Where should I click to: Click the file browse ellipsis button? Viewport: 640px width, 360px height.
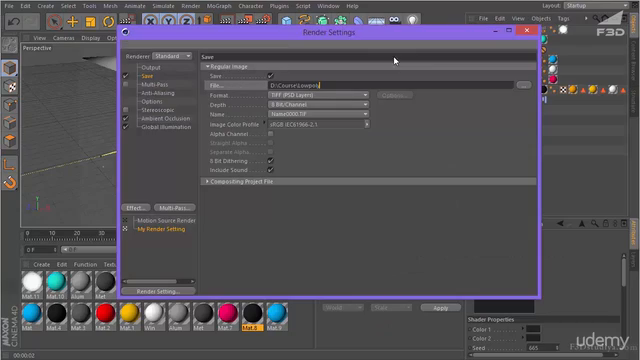click(x=524, y=85)
